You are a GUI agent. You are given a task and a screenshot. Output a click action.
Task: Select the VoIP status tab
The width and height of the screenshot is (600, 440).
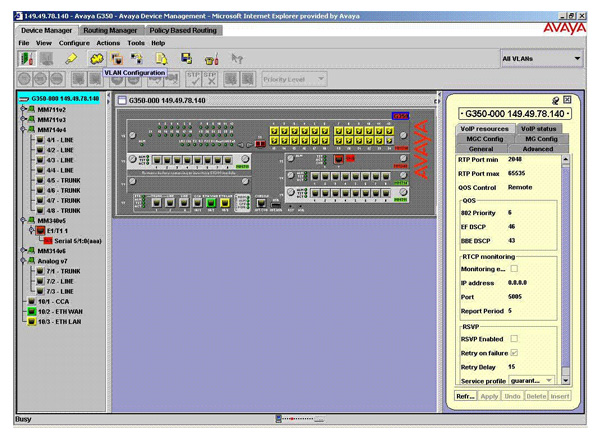pos(538,129)
